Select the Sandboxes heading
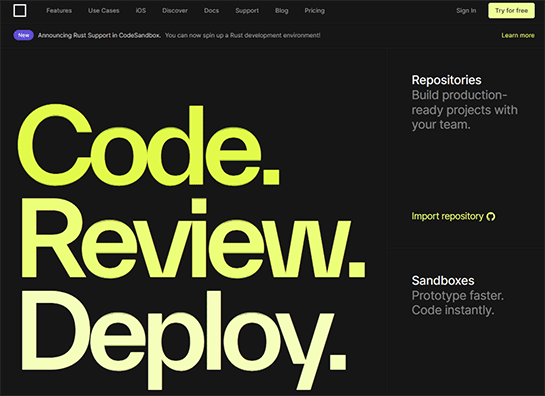545x396 pixels. click(443, 280)
